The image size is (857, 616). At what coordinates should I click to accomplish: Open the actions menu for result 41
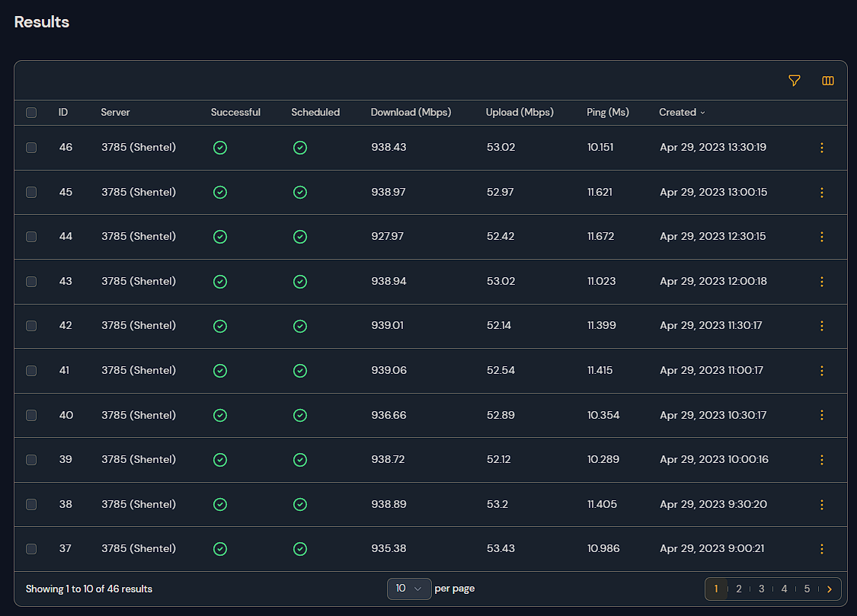click(822, 371)
